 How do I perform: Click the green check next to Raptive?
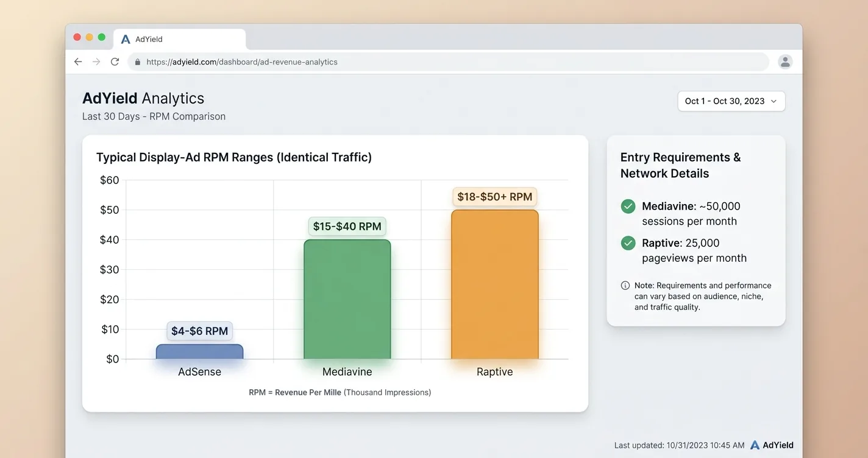(628, 244)
